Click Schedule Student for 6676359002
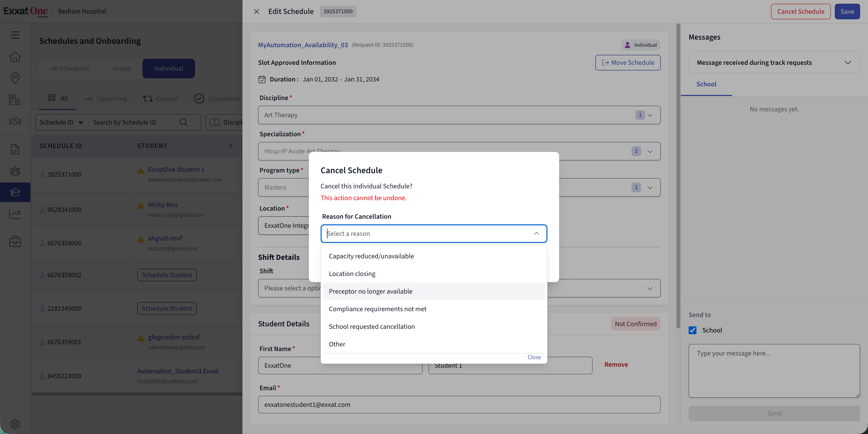The width and height of the screenshot is (868, 434). (x=167, y=275)
